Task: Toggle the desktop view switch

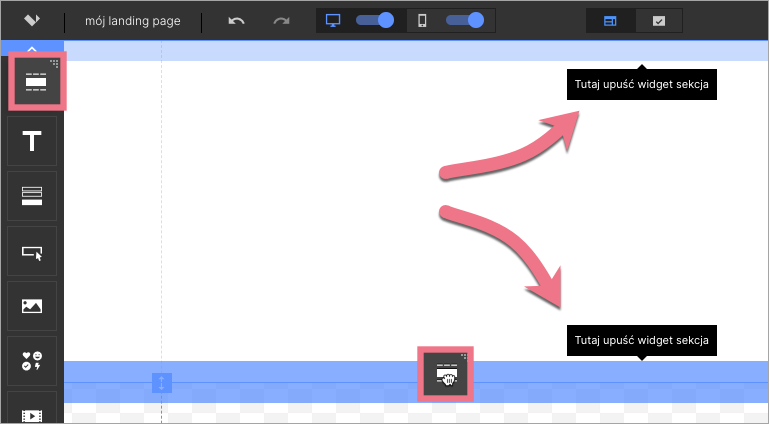Action: tap(375, 20)
